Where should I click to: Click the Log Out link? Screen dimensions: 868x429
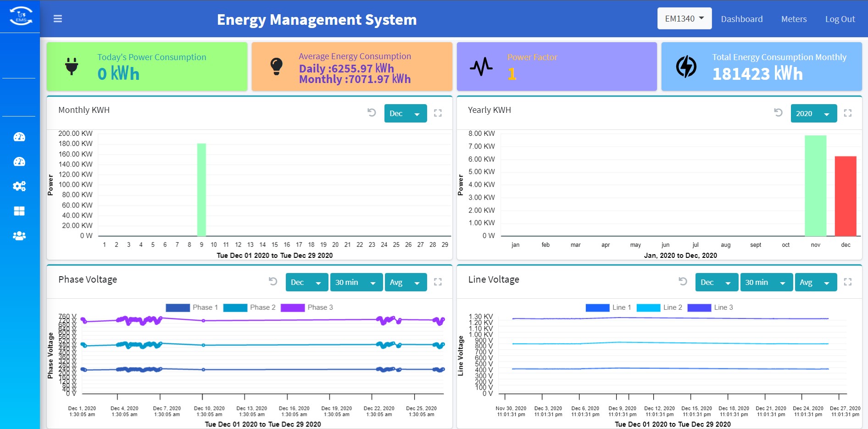[840, 19]
